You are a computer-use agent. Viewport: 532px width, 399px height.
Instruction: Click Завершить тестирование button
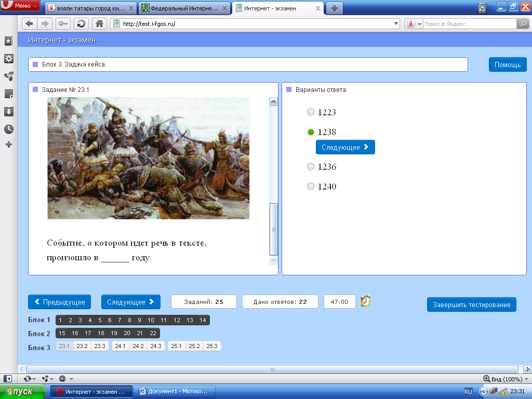pyautogui.click(x=472, y=304)
